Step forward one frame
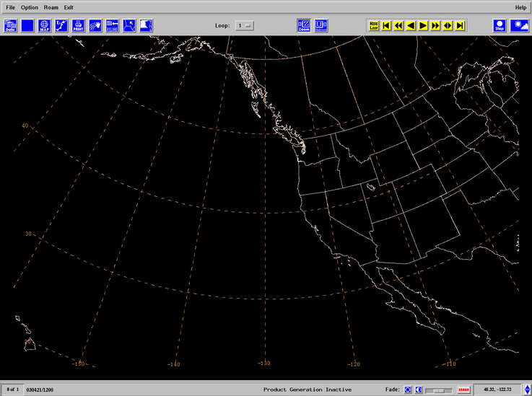The height and width of the screenshot is (396, 532). coord(423,25)
